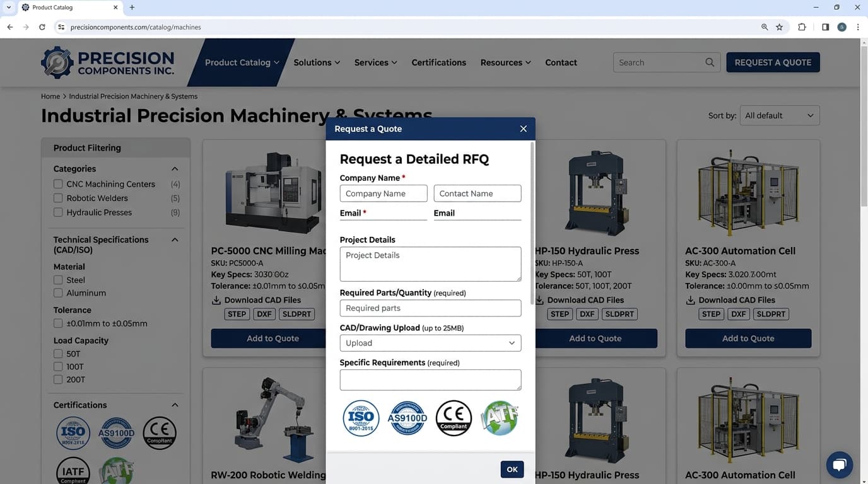Screen dimensions: 868x484
Task: Expand the Product Catalog nav menu
Action: tap(242, 62)
